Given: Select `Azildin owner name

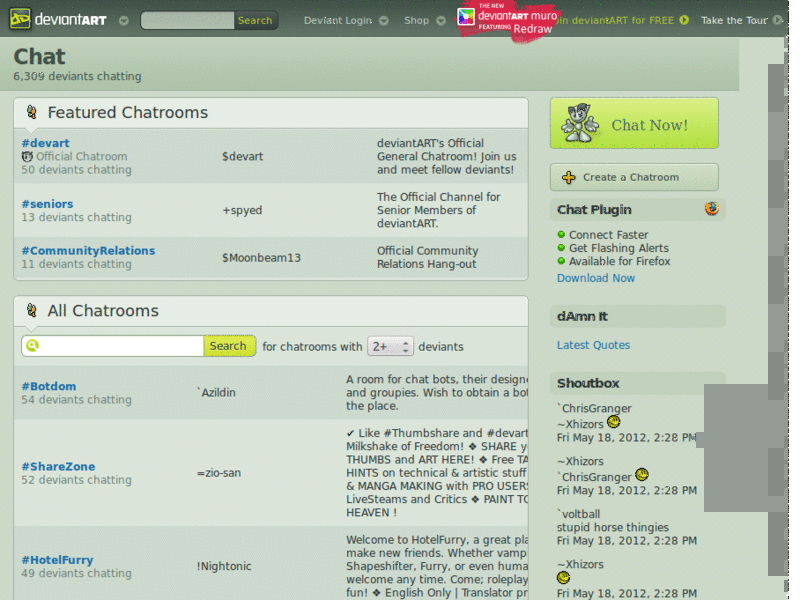Looking at the screenshot, I should click(x=216, y=392).
